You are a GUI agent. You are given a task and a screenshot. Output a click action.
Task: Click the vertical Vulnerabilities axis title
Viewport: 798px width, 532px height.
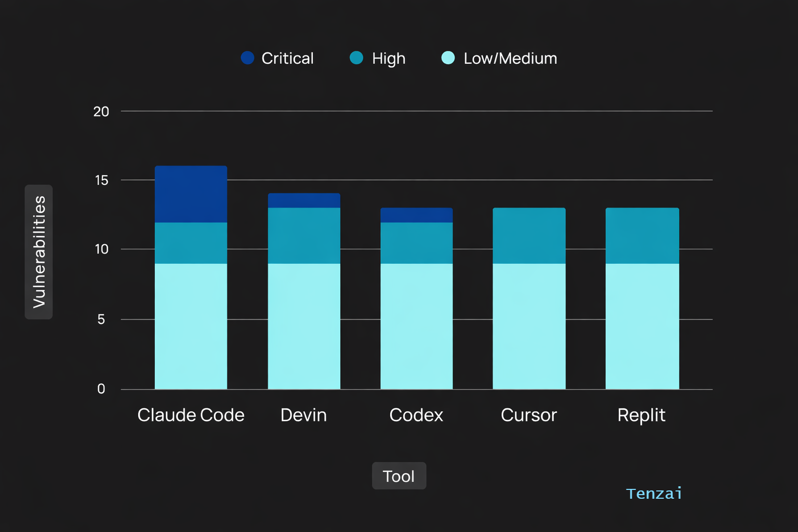(39, 252)
